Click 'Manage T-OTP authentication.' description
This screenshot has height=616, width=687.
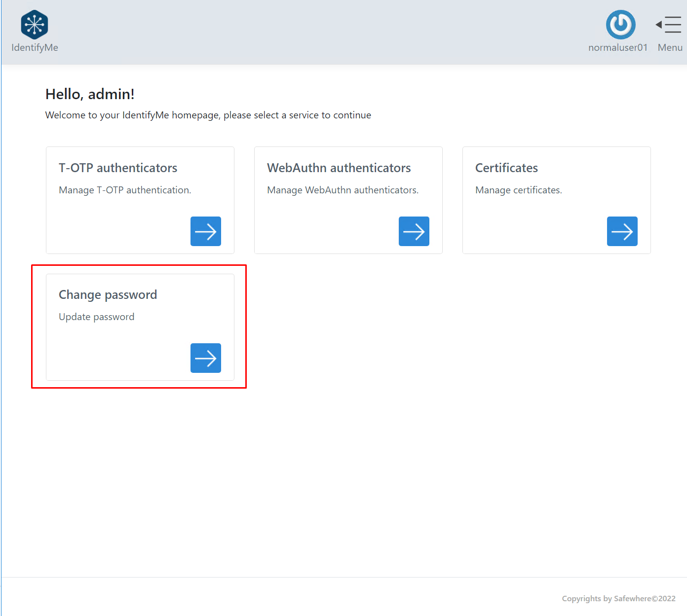(125, 190)
